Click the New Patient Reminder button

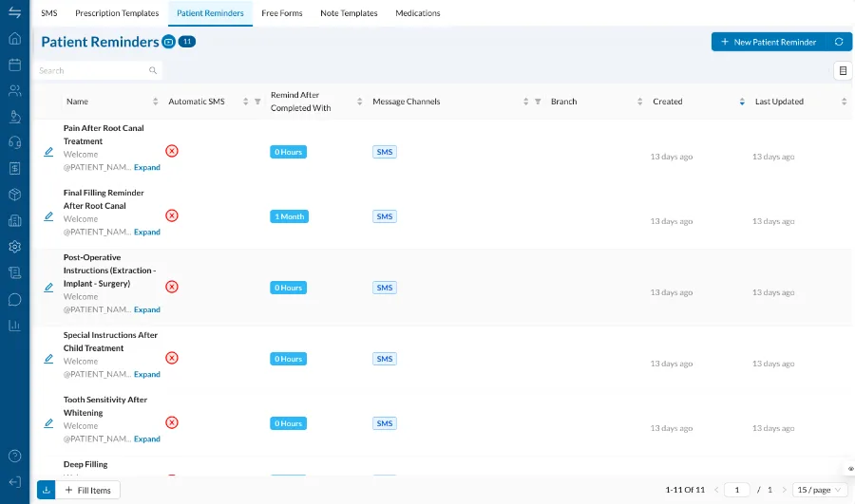click(x=769, y=42)
